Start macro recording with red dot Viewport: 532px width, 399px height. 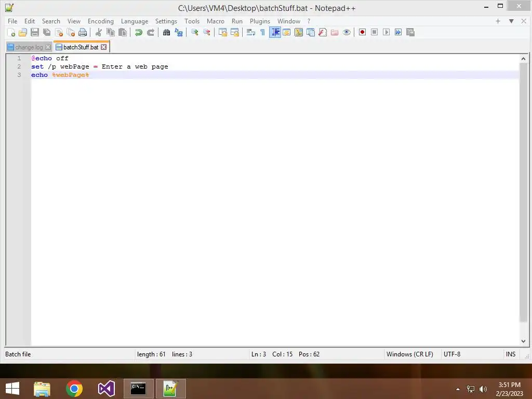click(362, 32)
